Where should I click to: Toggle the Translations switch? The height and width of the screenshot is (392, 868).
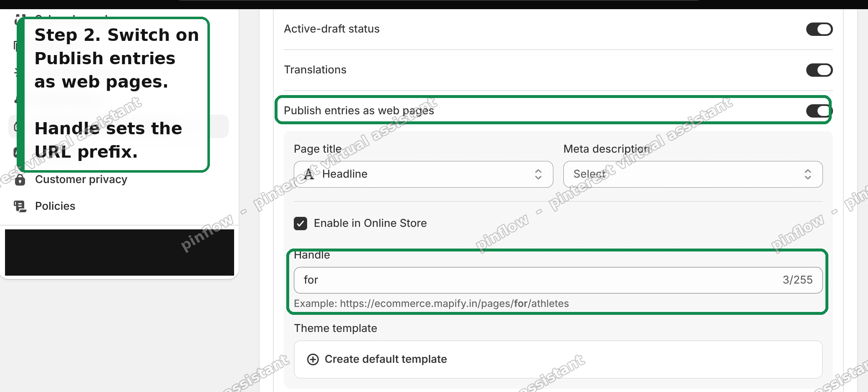[819, 70]
